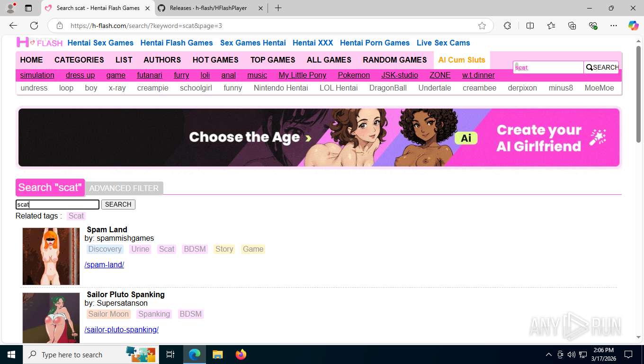Open Microsoft Edge from taskbar

point(195,355)
